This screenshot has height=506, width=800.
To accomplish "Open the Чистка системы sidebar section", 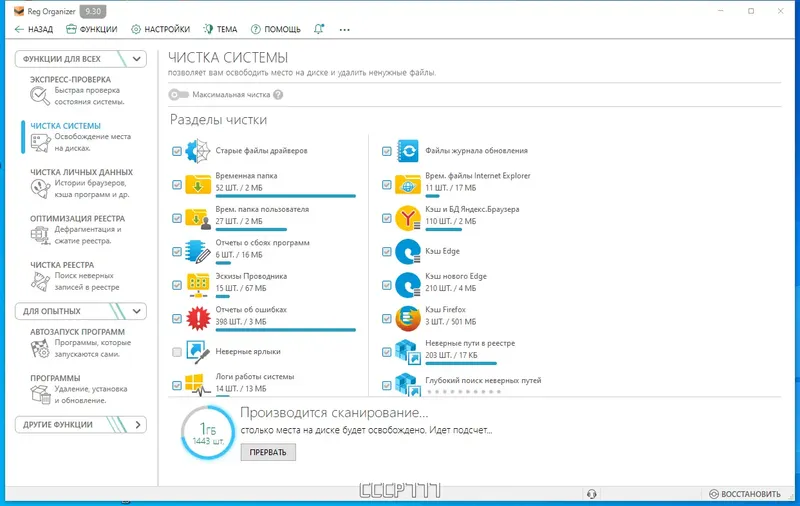I will [x=82, y=137].
